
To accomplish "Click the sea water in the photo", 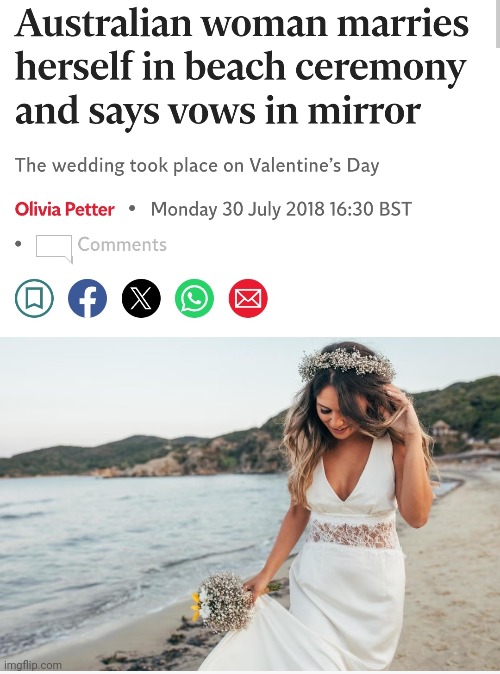I will [129, 537].
